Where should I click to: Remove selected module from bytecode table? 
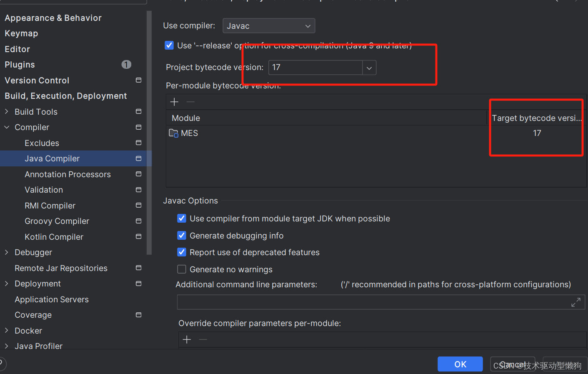pyautogui.click(x=190, y=102)
